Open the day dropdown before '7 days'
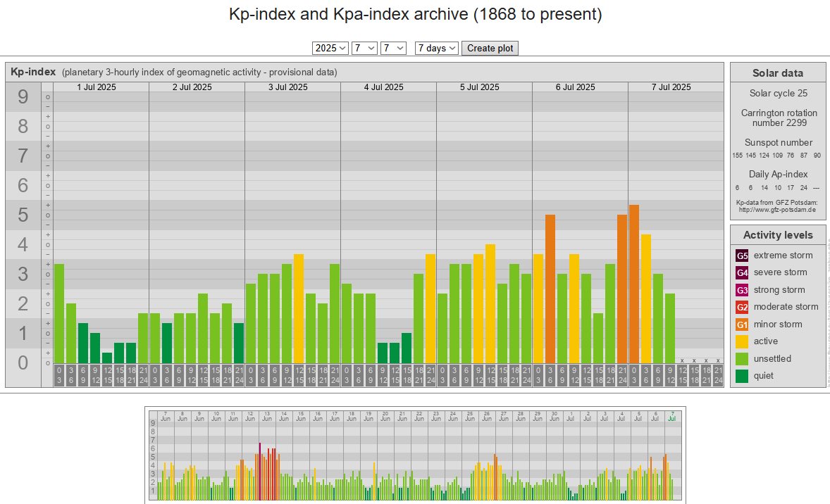The height and width of the screenshot is (504, 830). (393, 48)
